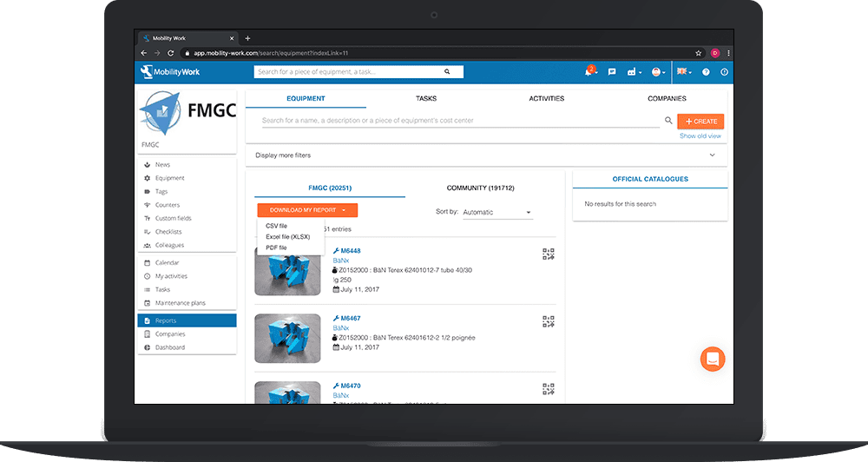
Task: Click the magnifier icon beside equipment search
Action: point(668,121)
